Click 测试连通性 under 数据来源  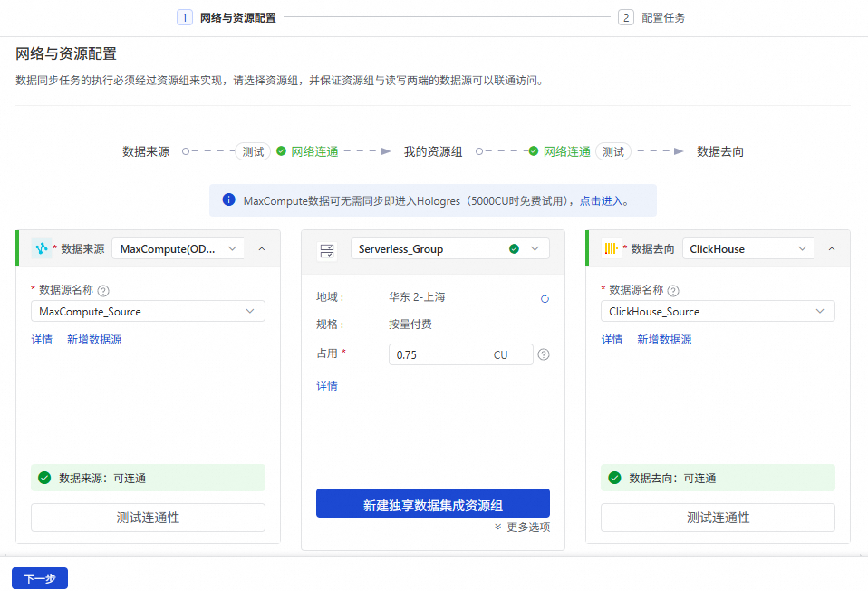[148, 518]
